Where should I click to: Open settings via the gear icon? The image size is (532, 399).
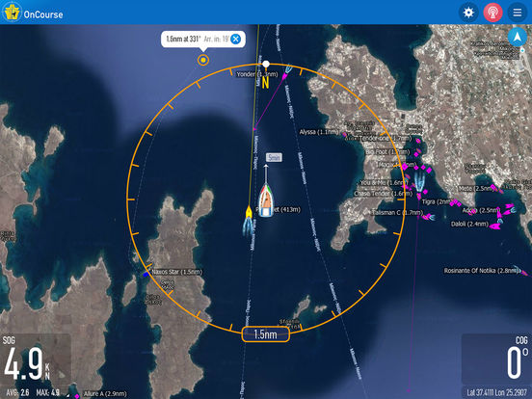[x=468, y=13]
